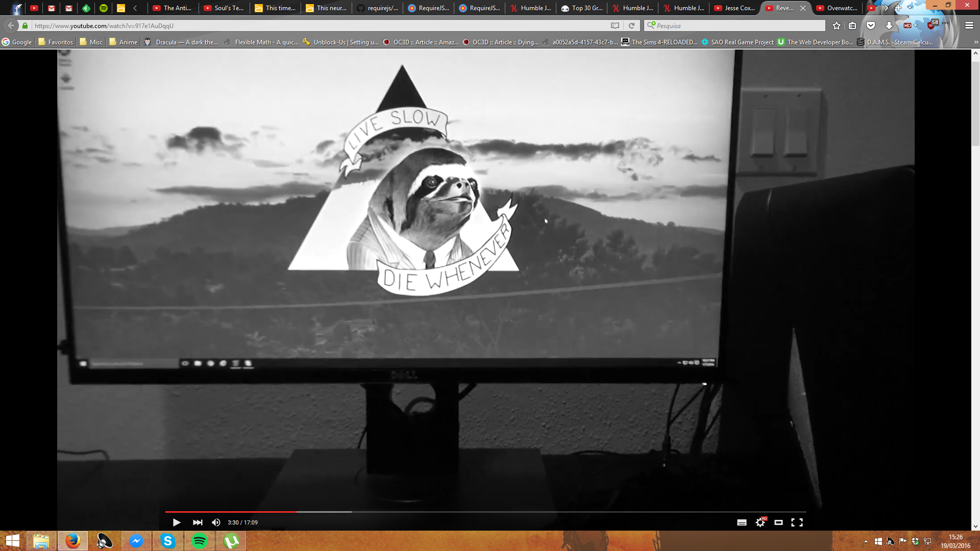Toggle Reader View in address bar

pos(615,26)
